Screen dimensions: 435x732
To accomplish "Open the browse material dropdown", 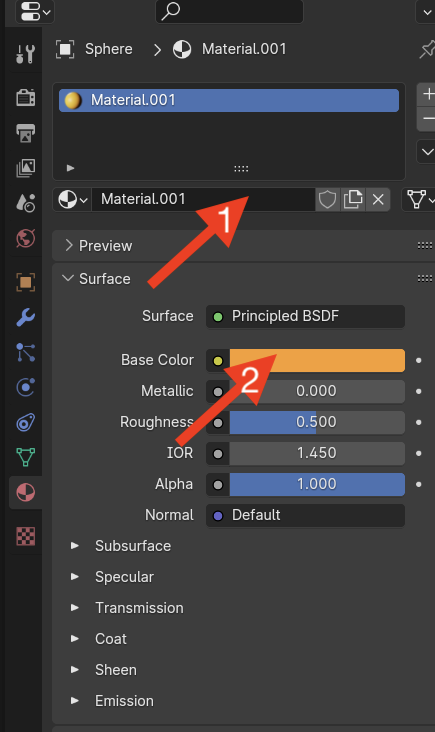I will 72,200.
